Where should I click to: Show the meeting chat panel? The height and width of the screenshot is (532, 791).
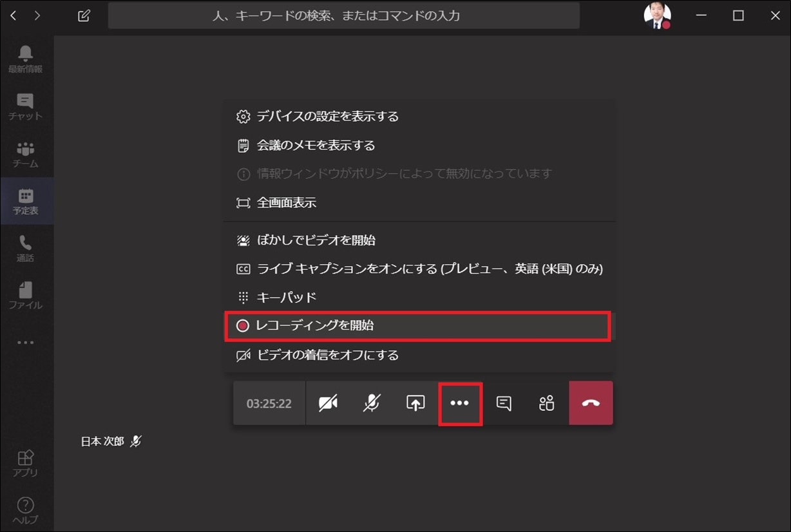pyautogui.click(x=503, y=403)
